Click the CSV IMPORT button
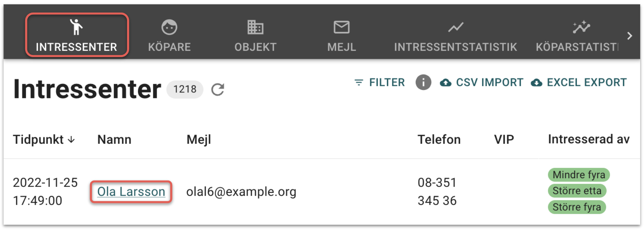This screenshot has width=644, height=231. pos(482,83)
